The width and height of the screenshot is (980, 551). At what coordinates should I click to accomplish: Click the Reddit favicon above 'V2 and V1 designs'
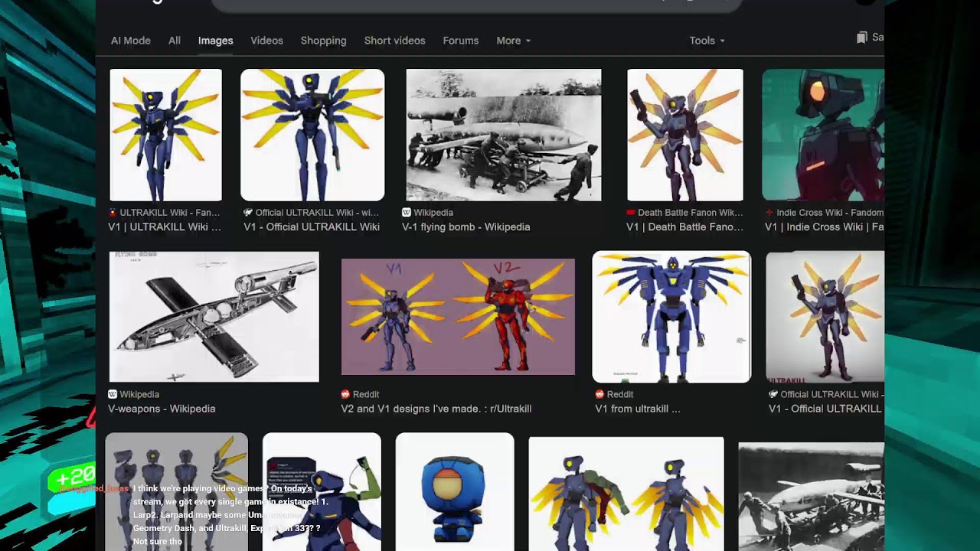pos(345,394)
